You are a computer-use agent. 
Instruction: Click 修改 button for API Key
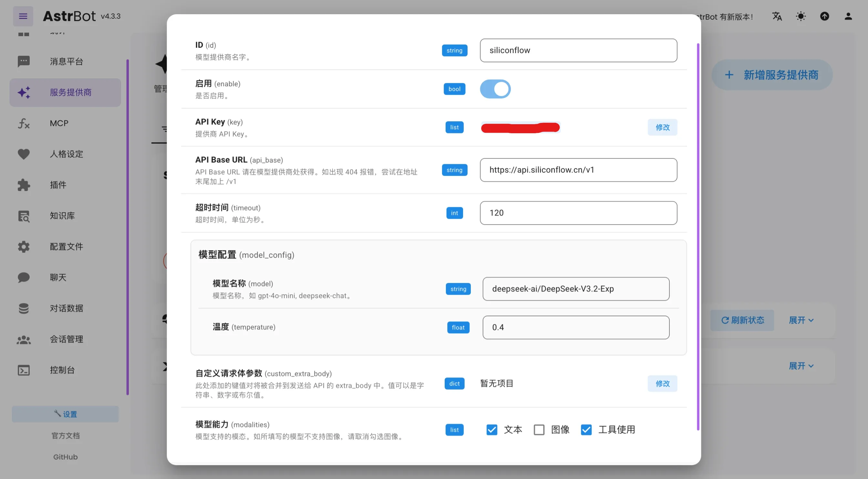point(662,127)
